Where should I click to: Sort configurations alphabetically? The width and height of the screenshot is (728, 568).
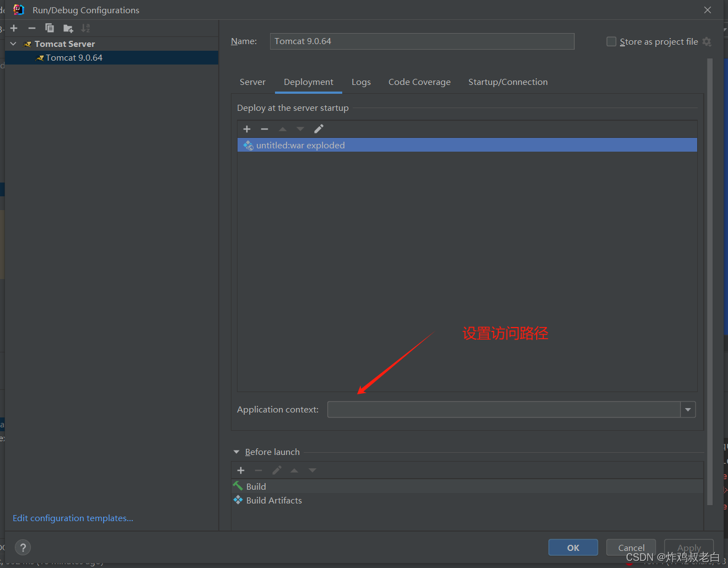point(85,28)
